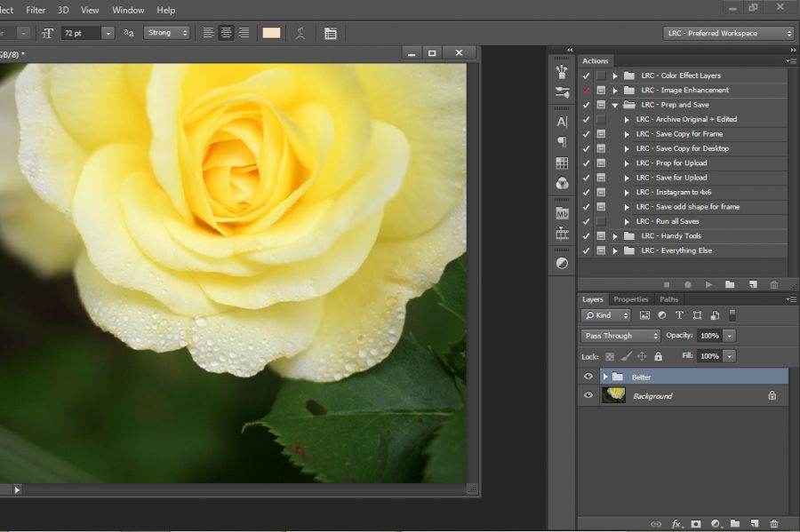Viewport: 800px width, 532px height.
Task: Expand LRC - Image Enhancement set
Action: [x=615, y=91]
